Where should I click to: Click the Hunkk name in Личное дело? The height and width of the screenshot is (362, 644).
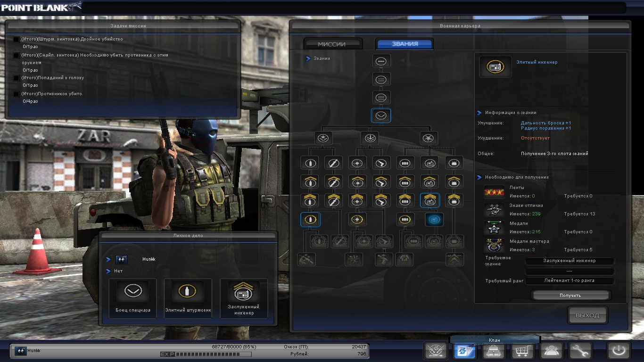[x=149, y=259]
